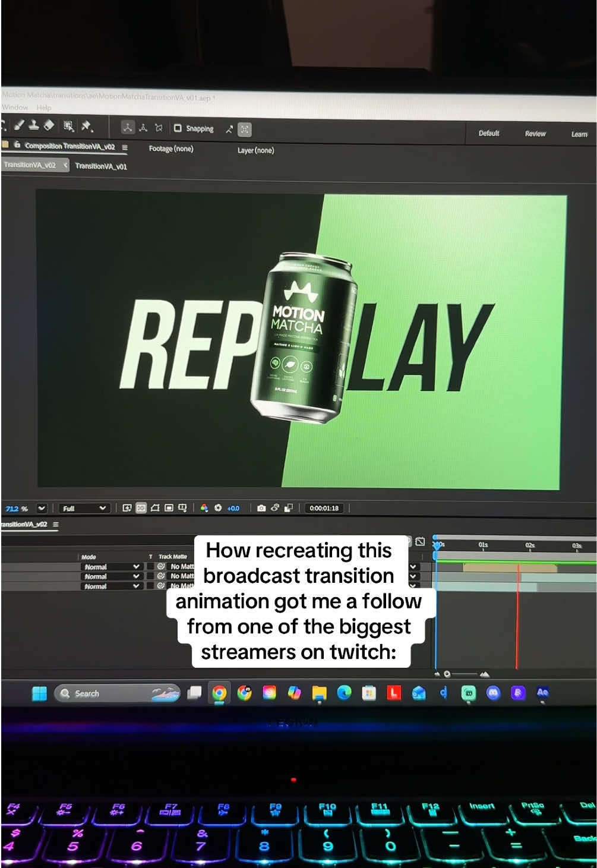Open second layer's No Matte dropdown
This screenshot has width=597, height=868.
182,576
